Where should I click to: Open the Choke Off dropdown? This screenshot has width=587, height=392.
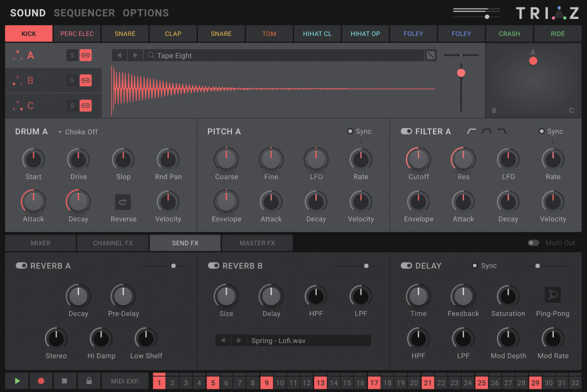coord(78,132)
